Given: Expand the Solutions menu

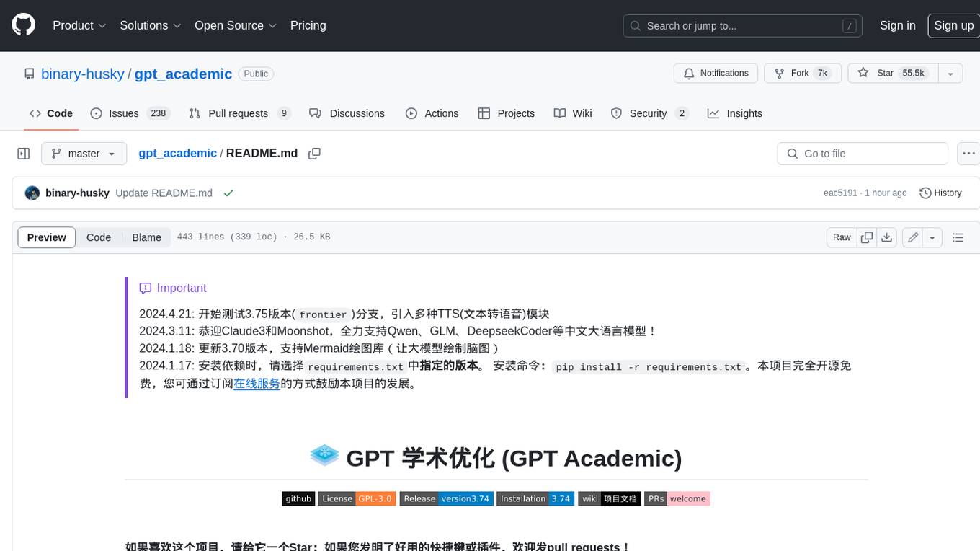Looking at the screenshot, I should coord(150,25).
